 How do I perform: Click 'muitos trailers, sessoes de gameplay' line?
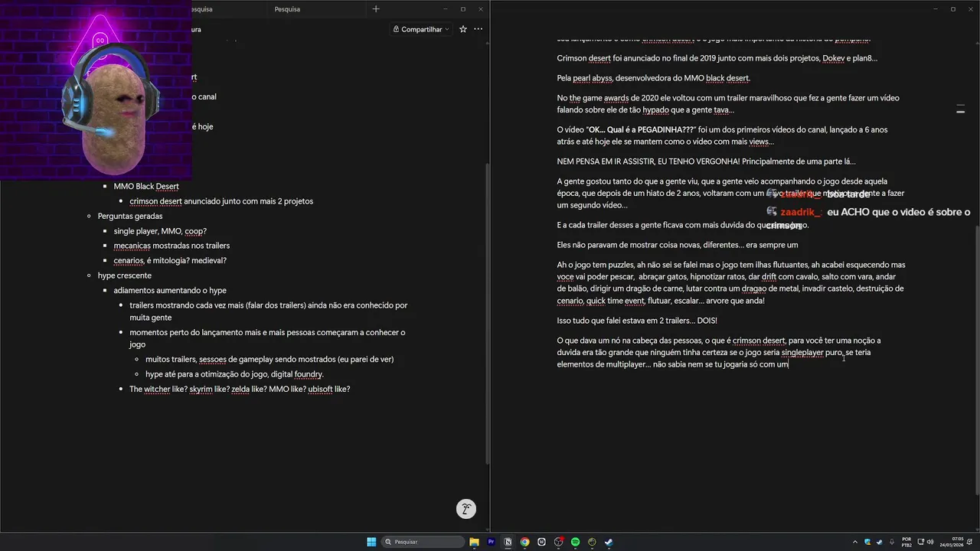coord(269,359)
